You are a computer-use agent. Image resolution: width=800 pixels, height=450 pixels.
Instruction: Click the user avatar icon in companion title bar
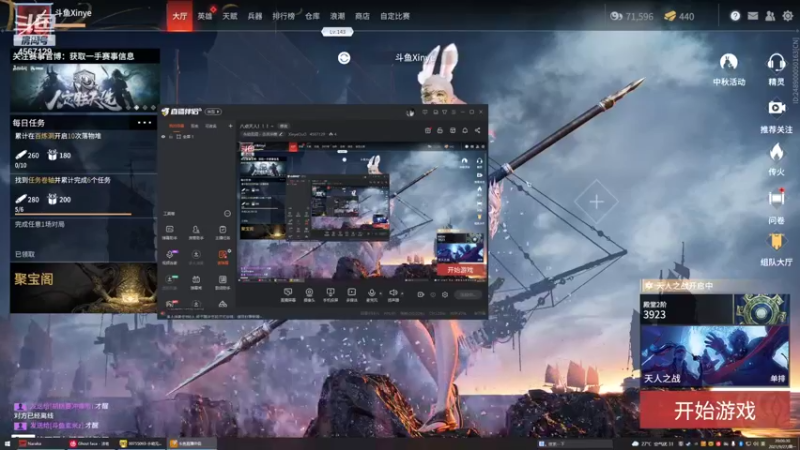click(410, 112)
